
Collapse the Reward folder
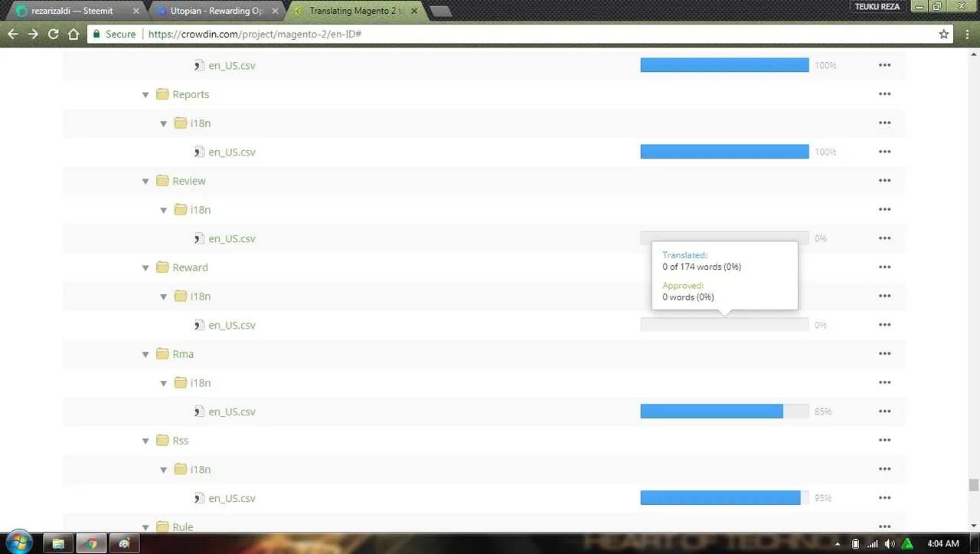(145, 268)
